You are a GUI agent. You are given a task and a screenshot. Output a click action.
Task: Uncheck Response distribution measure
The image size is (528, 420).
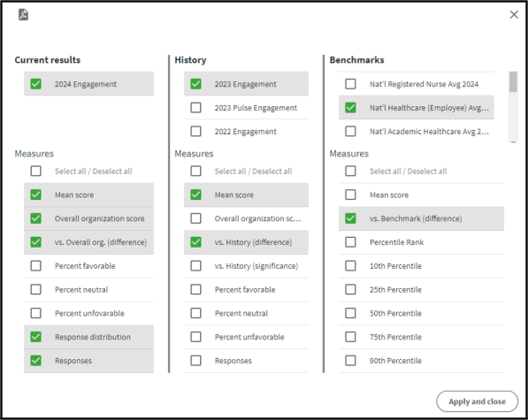click(35, 337)
